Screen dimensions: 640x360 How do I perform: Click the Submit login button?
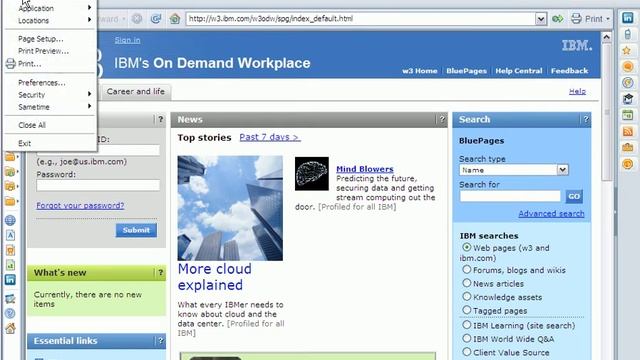136,230
